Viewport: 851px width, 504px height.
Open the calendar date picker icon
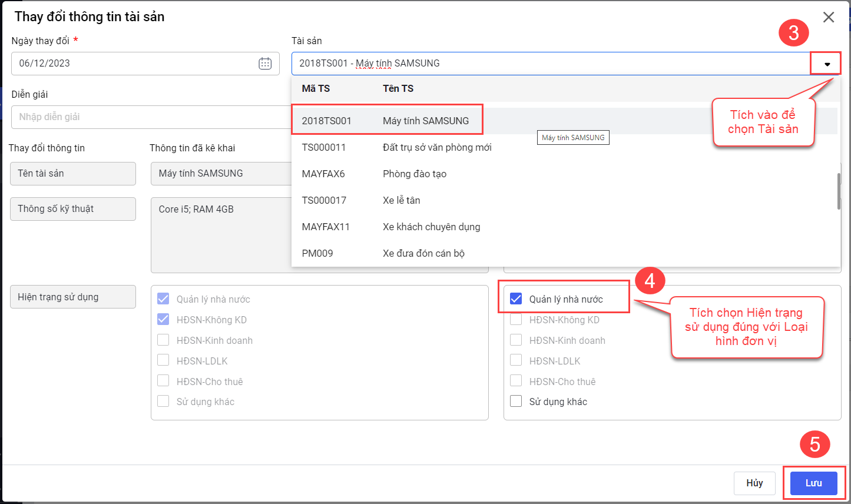pos(265,64)
